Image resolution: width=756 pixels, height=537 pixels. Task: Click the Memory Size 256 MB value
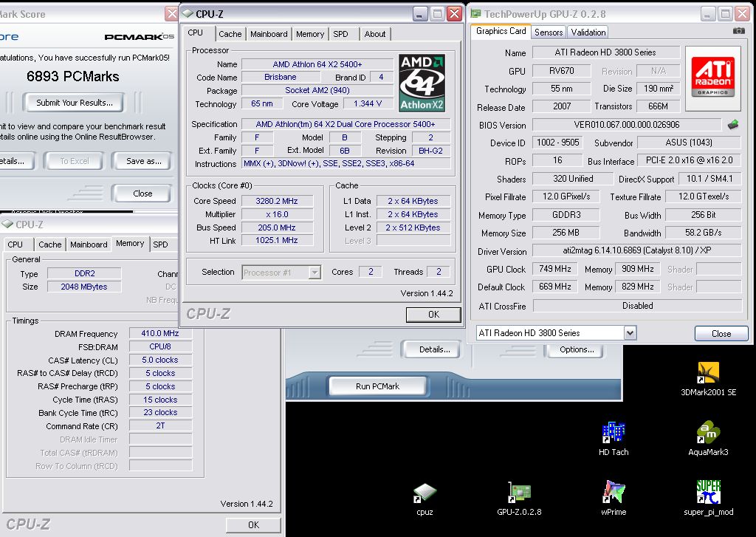[566, 233]
